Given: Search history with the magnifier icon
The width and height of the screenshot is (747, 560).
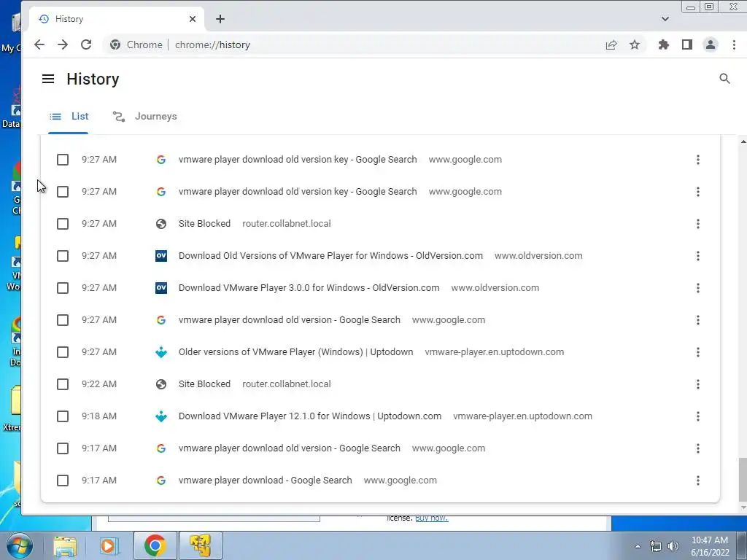Looking at the screenshot, I should [724, 79].
